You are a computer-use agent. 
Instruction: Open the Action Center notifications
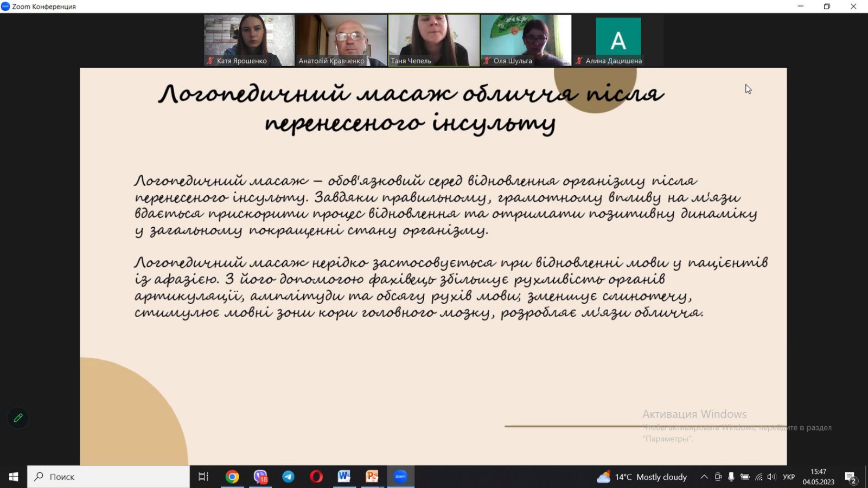[851, 477]
